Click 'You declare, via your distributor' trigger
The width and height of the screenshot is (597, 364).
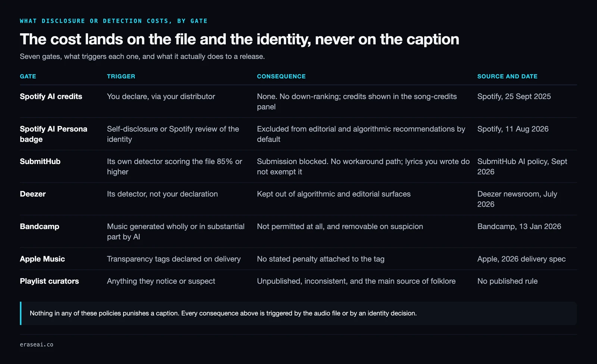161,97
